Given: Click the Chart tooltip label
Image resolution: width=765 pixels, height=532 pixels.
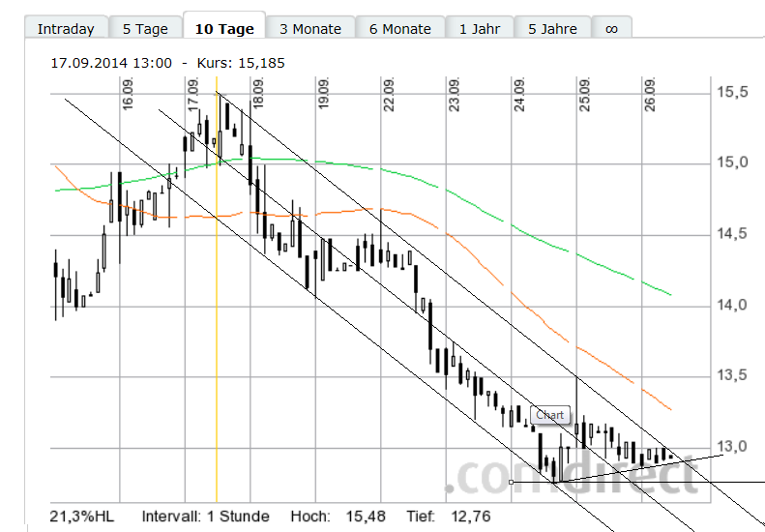Looking at the screenshot, I should pos(549,416).
